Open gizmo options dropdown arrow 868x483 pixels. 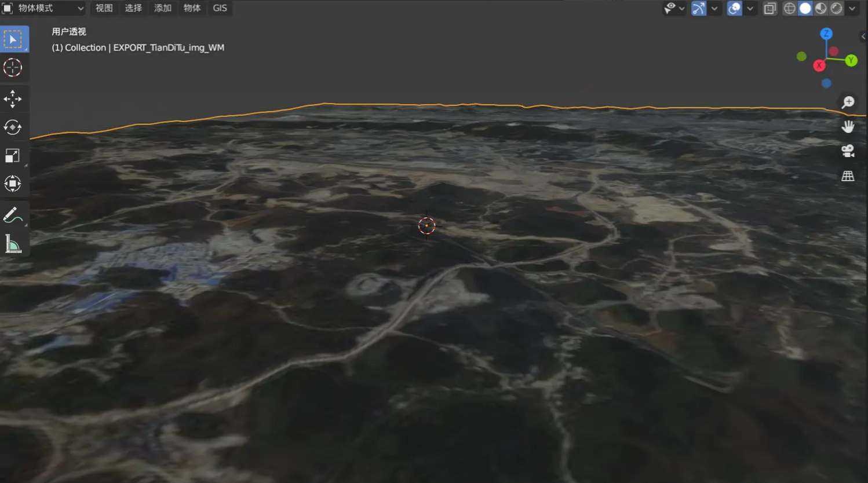point(714,8)
